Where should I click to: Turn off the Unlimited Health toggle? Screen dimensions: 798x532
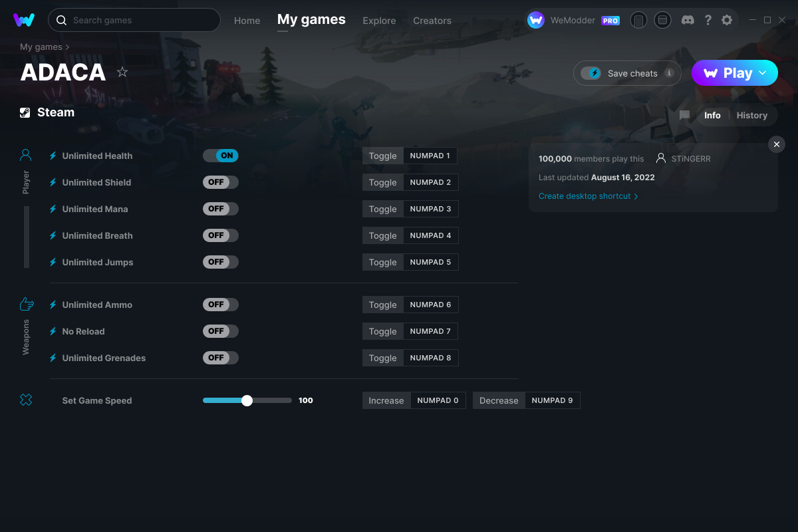tap(220, 155)
